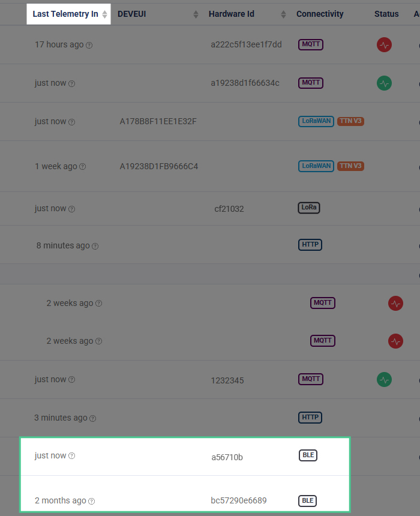Select the DEVEUI value A178B8F11EE1E32F
This screenshot has height=516, width=420.
(x=158, y=121)
